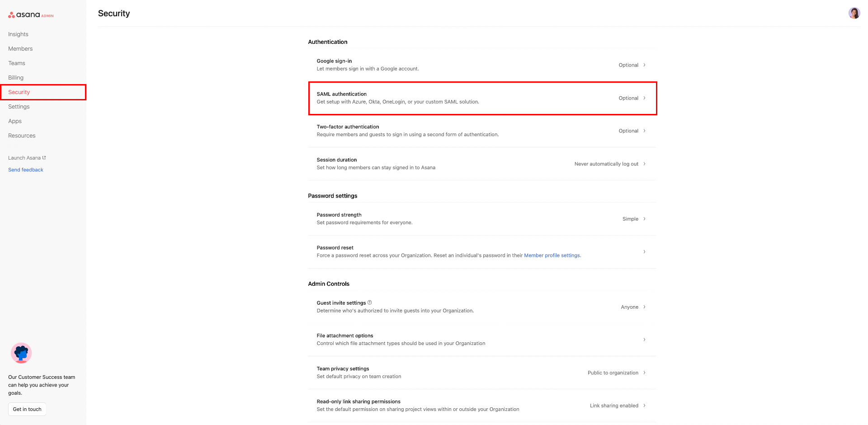Screen dimensions: 868x425
Task: Click the SAML authentication title
Action: 341,94
